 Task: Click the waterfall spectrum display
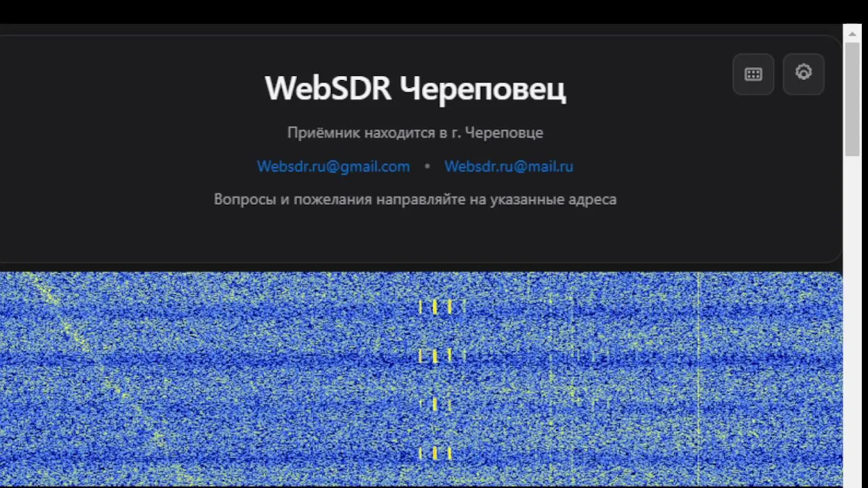(421, 379)
